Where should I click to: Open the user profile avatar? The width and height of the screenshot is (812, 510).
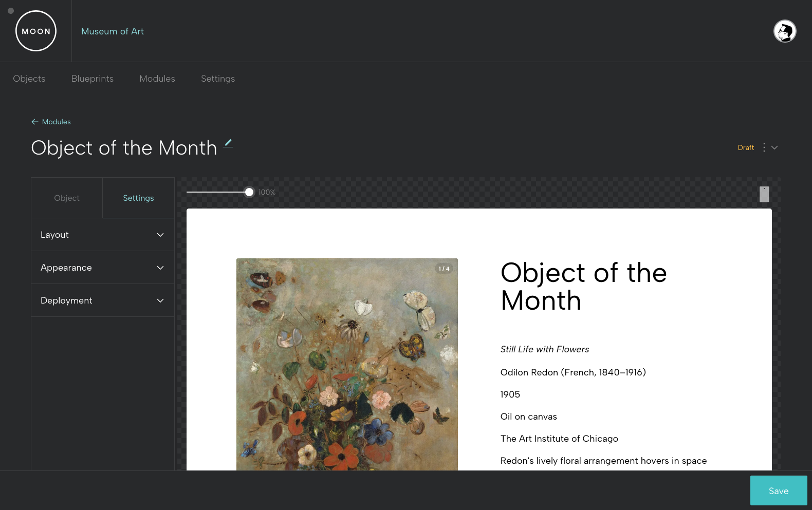pos(785,31)
